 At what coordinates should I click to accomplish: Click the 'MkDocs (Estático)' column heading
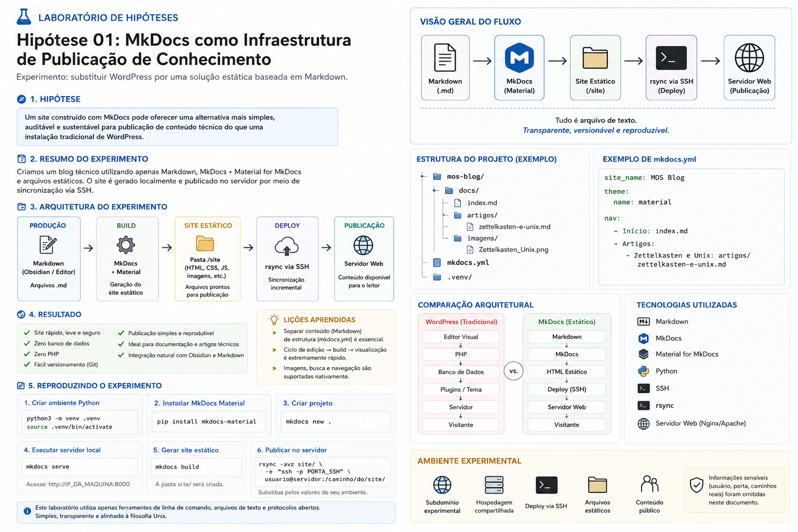coord(567,322)
